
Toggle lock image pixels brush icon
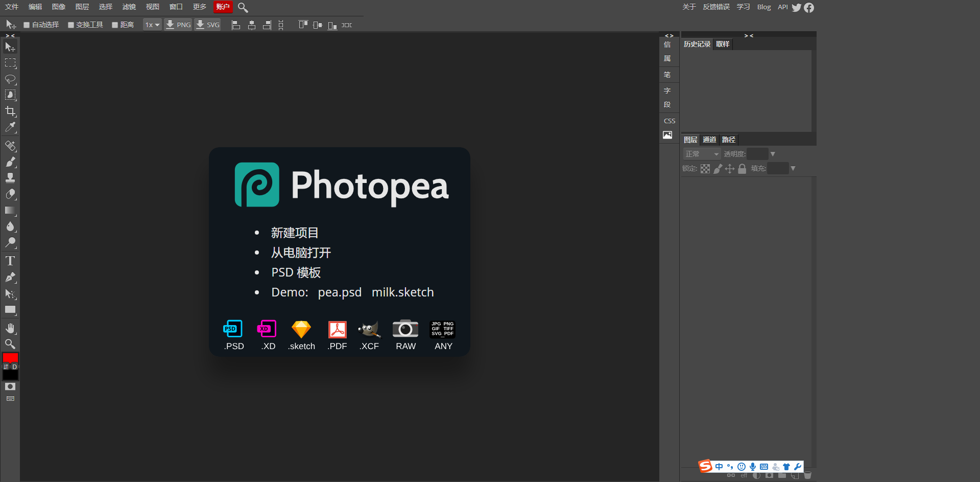(718, 169)
